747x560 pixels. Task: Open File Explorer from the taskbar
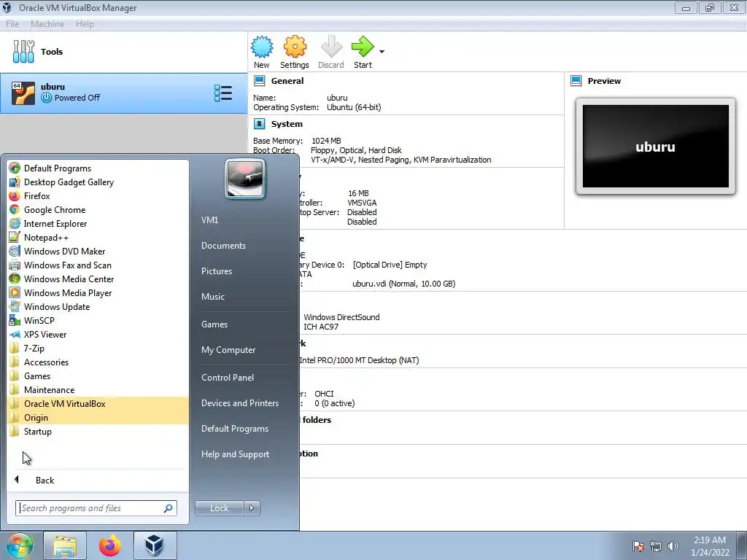tap(65, 545)
